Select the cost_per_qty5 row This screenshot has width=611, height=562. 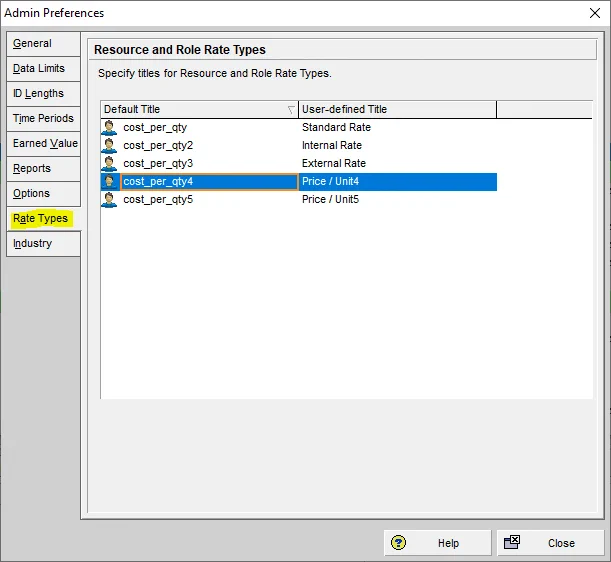click(298, 200)
